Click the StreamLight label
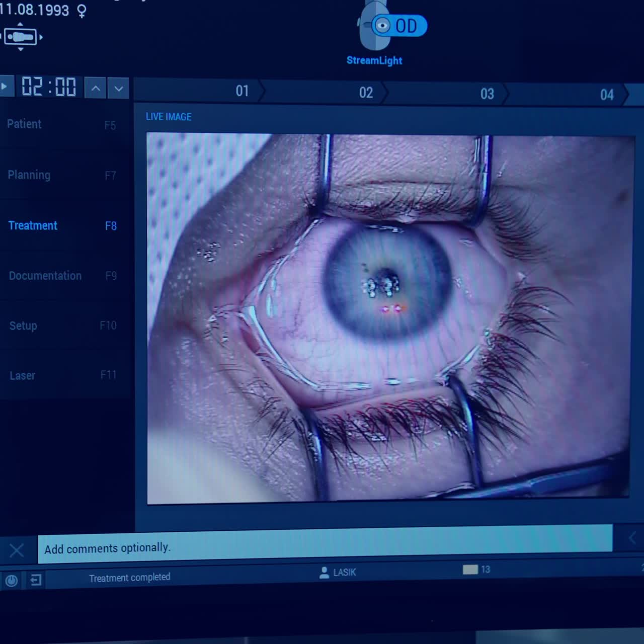 [x=374, y=60]
